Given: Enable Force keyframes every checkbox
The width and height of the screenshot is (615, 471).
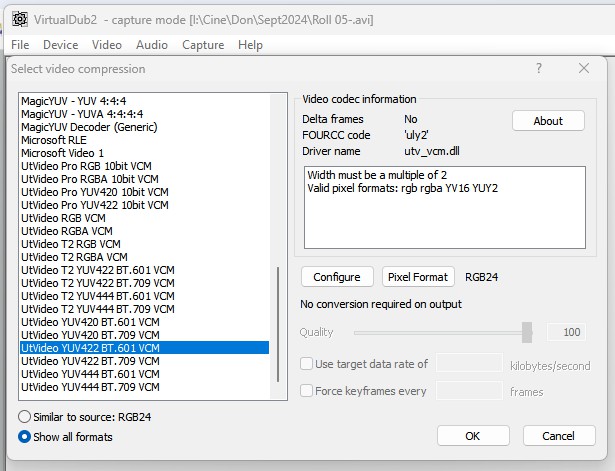Looking at the screenshot, I should tap(307, 391).
